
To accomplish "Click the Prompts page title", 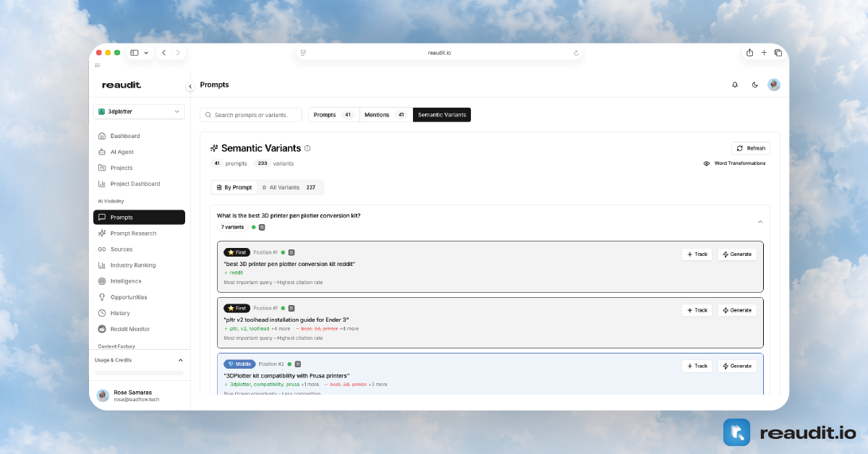I will click(x=214, y=85).
